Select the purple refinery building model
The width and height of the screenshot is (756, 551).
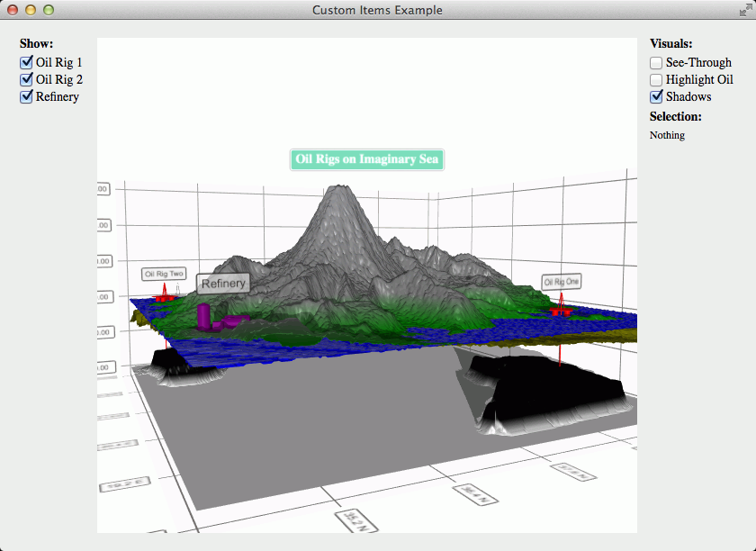(204, 316)
